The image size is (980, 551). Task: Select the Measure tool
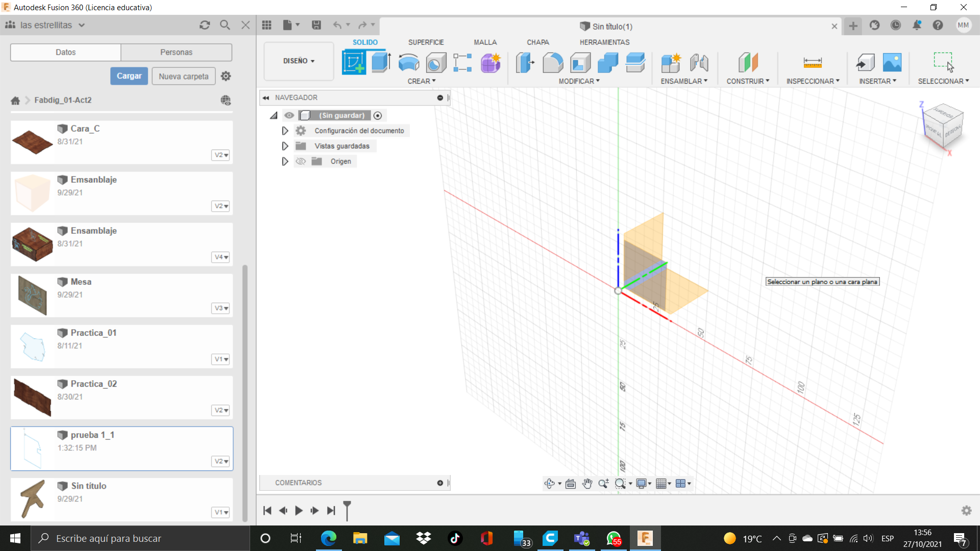click(813, 63)
